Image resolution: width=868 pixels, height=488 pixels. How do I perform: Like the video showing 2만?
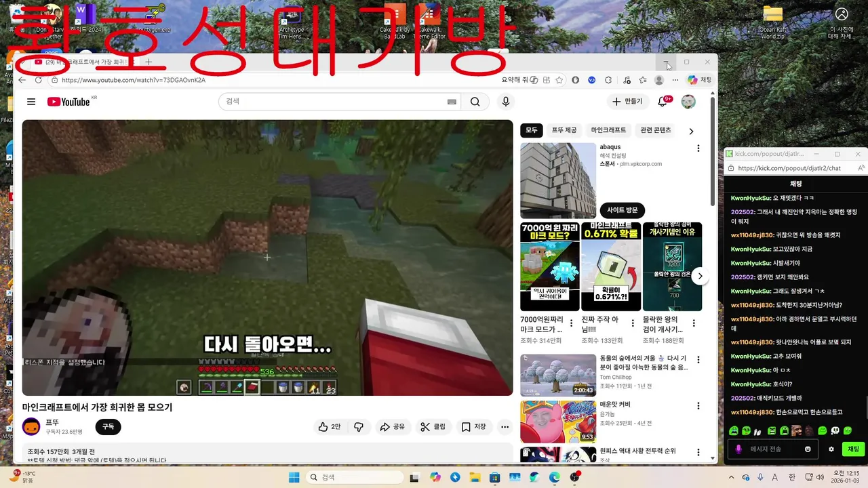[x=330, y=426]
